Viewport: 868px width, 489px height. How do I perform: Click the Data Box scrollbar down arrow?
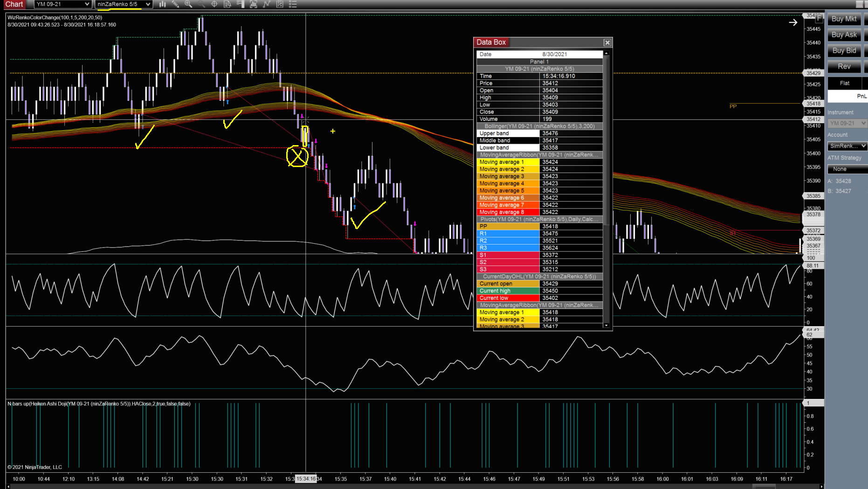pos(606,325)
